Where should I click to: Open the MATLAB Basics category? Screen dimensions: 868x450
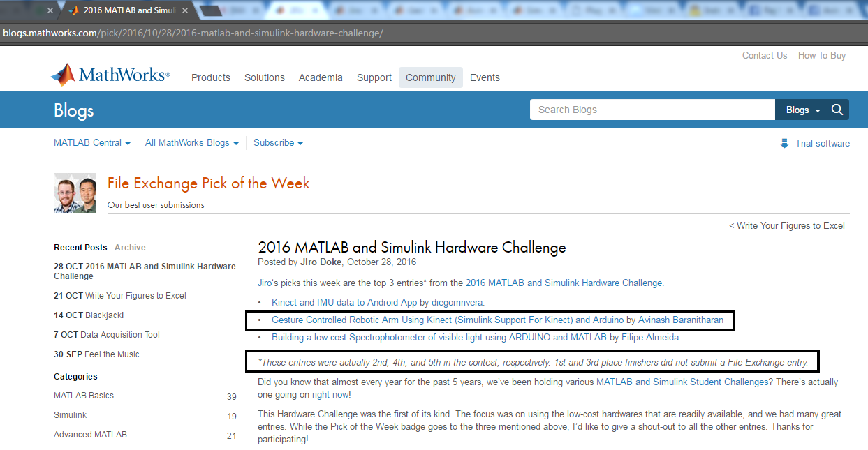point(84,396)
